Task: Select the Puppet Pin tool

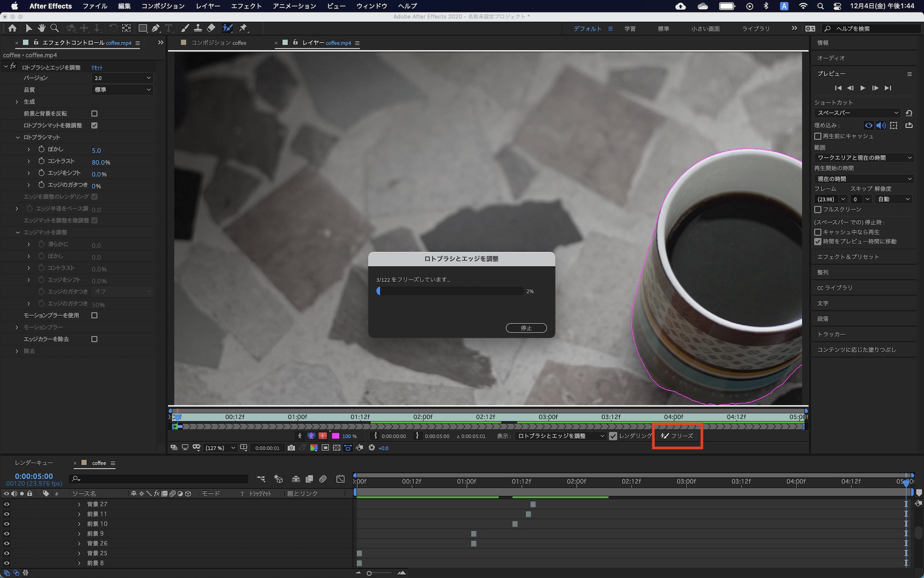Action: (x=243, y=28)
